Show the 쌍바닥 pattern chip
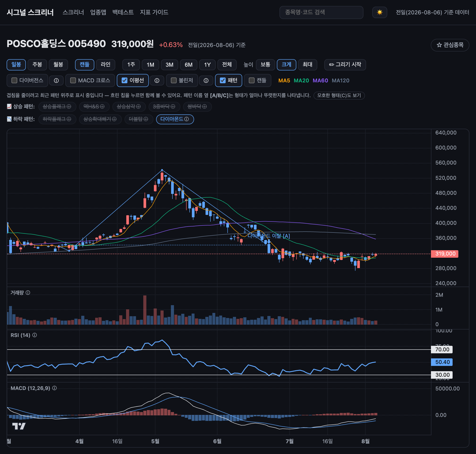The image size is (476, 454). [197, 106]
